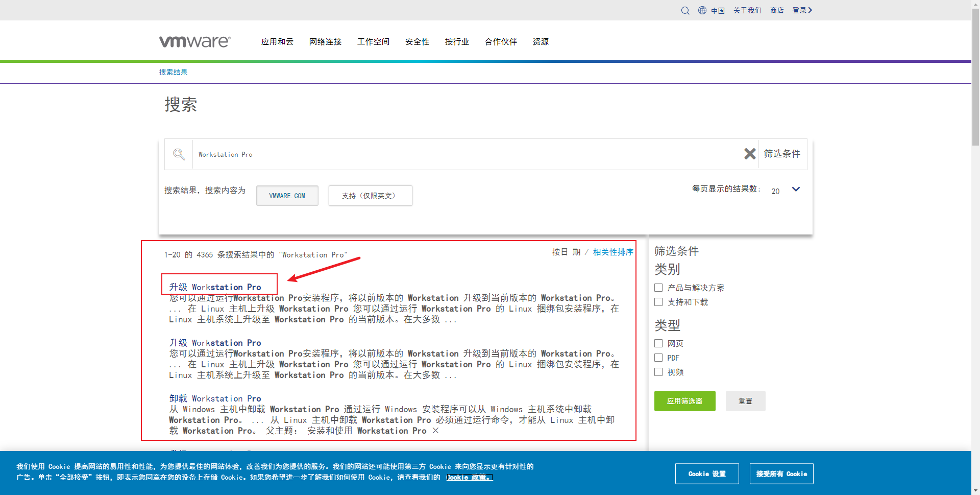
Task: Click 筛选条件 button beside search box
Action: coord(782,154)
